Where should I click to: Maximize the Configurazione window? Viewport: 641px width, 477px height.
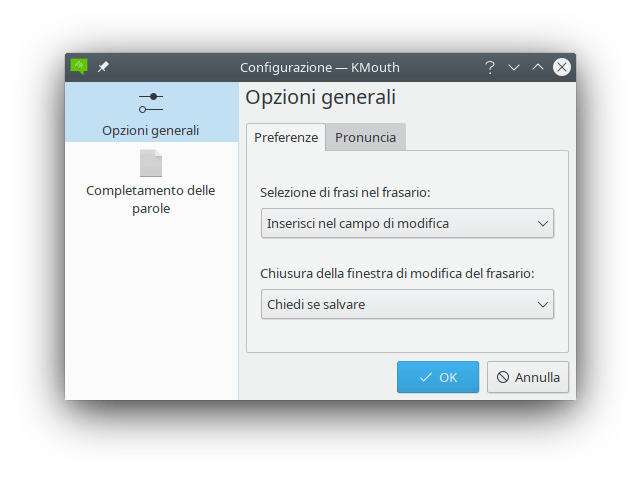(538, 67)
